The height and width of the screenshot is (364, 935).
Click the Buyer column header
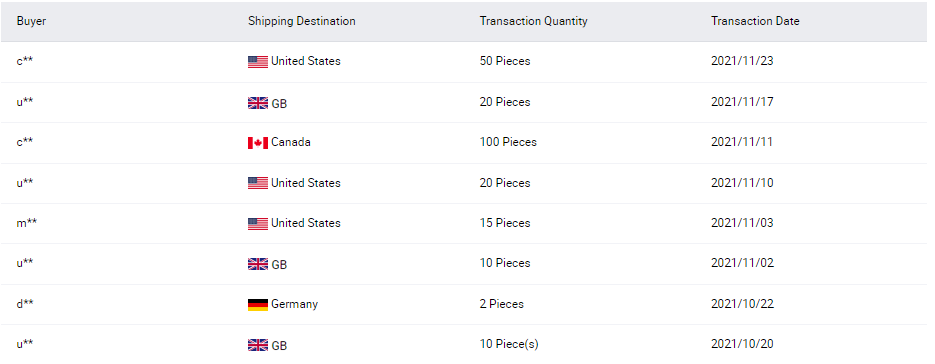pos(32,21)
